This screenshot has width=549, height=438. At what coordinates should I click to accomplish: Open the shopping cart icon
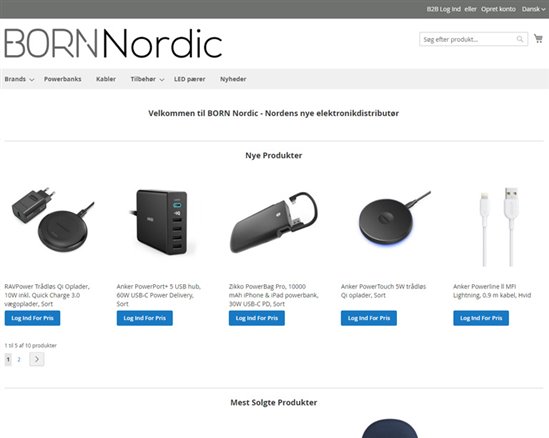tap(538, 39)
